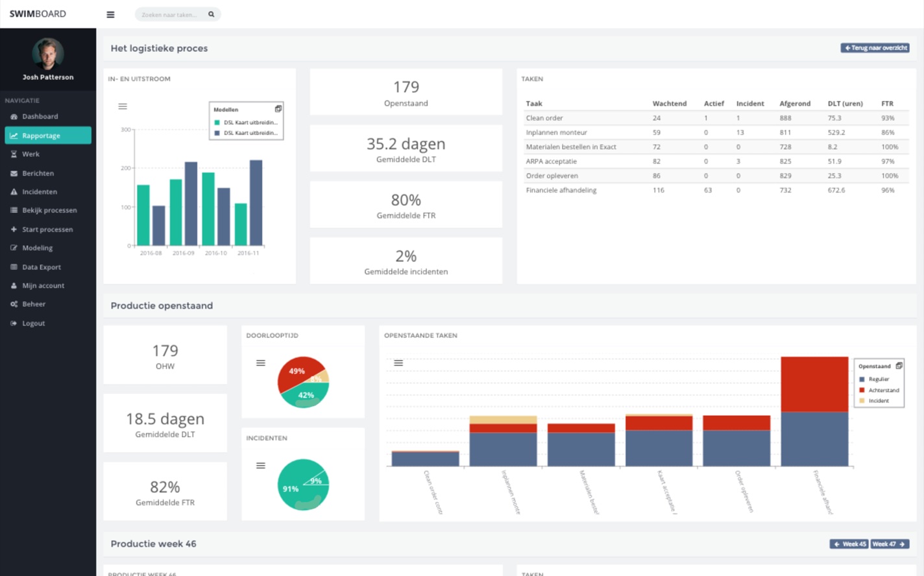The width and height of the screenshot is (924, 576).
Task: Toggle the green DSL Kaart uitbreiding series
Action: 246,123
